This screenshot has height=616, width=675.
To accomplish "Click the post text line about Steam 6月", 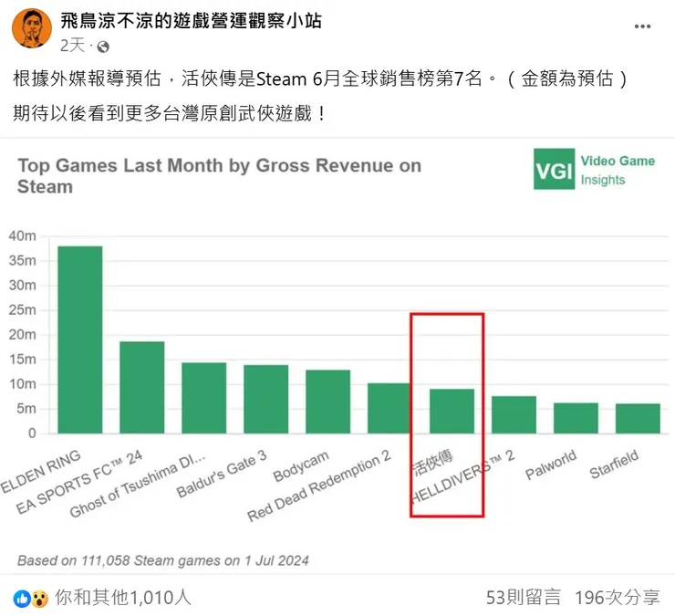I will pyautogui.click(x=320, y=78).
